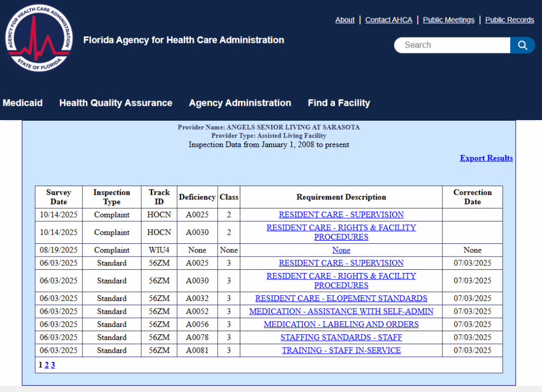Open STAFFING STANDARDS - STAFF requirement
Screen dimensions: 542x392
coord(341,338)
